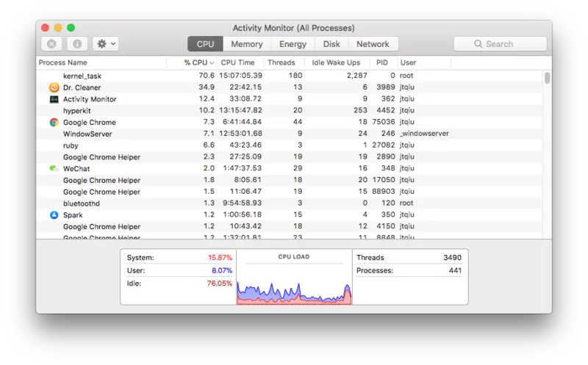Image resolution: width=588 pixels, height=365 pixels.
Task: Click the search magnifier icon
Action: (x=478, y=44)
